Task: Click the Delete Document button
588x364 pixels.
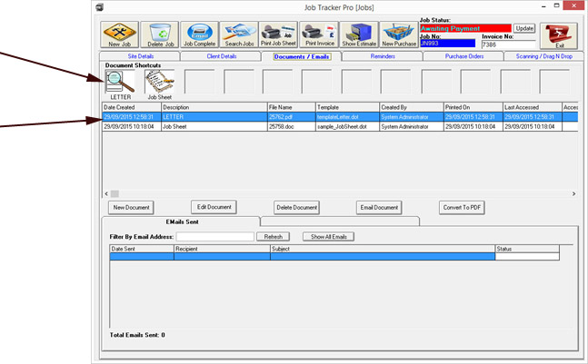Action: click(x=296, y=208)
